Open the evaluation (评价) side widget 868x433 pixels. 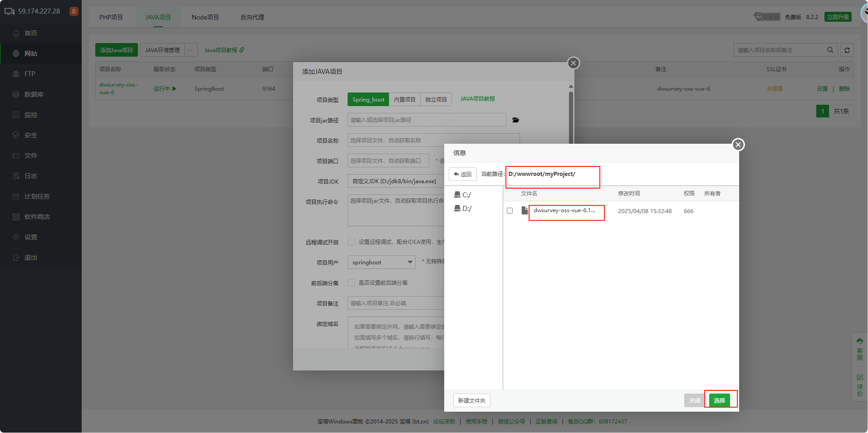point(859,385)
